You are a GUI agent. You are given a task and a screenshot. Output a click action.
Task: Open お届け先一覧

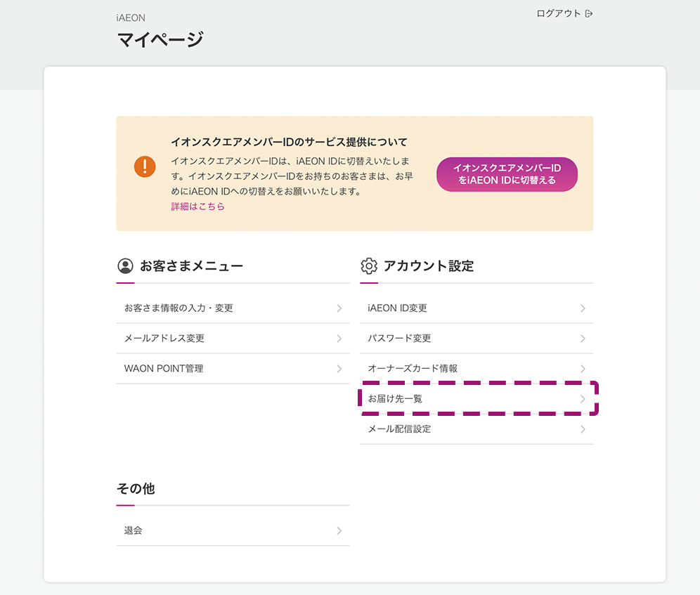pos(477,398)
